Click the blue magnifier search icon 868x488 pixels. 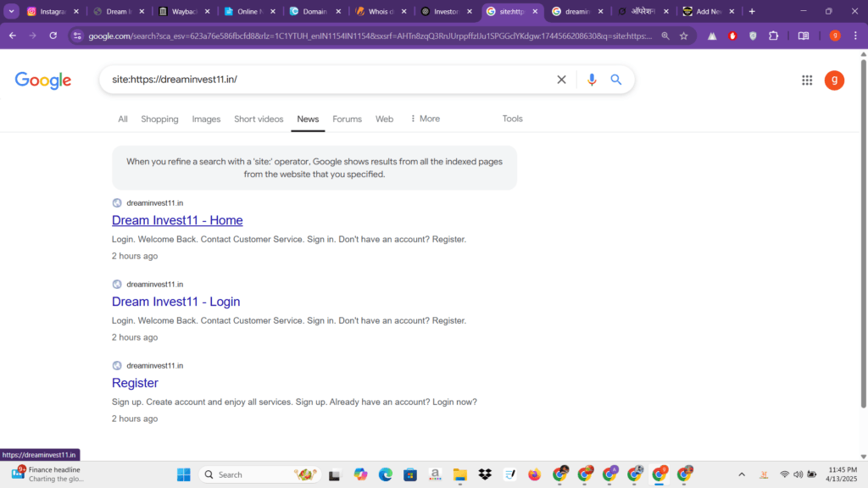(x=616, y=80)
